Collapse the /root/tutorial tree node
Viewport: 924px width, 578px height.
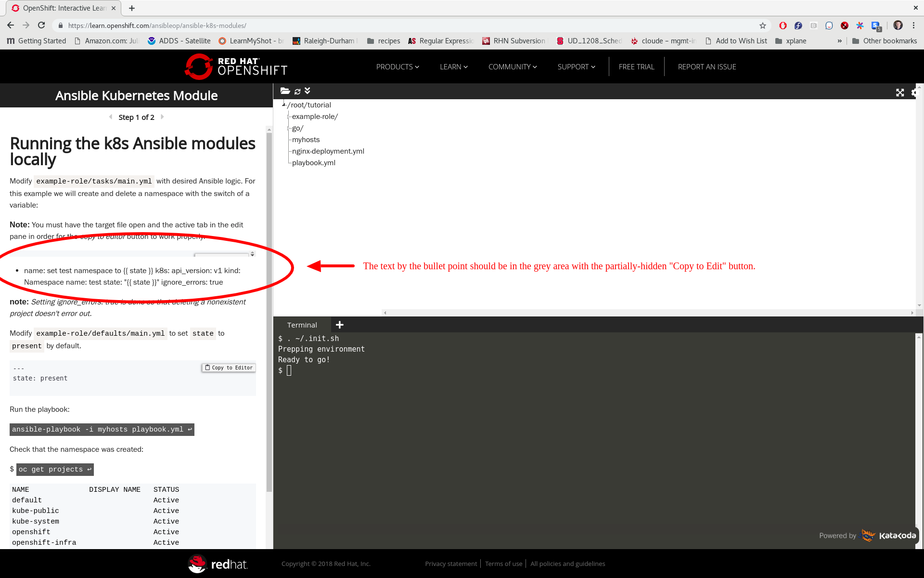(x=284, y=104)
